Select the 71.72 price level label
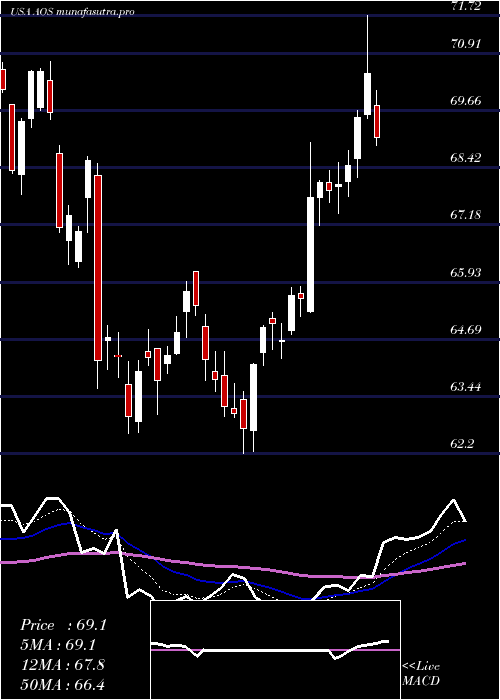Screen dimensions: 500x700 (x=466, y=6)
